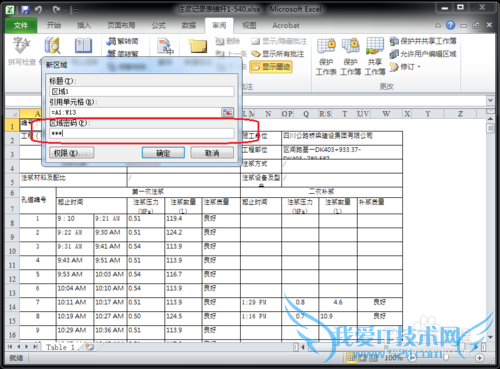This screenshot has width=500, height=369.
Task: Click the Table 1 sheet tab
Action: (60, 347)
